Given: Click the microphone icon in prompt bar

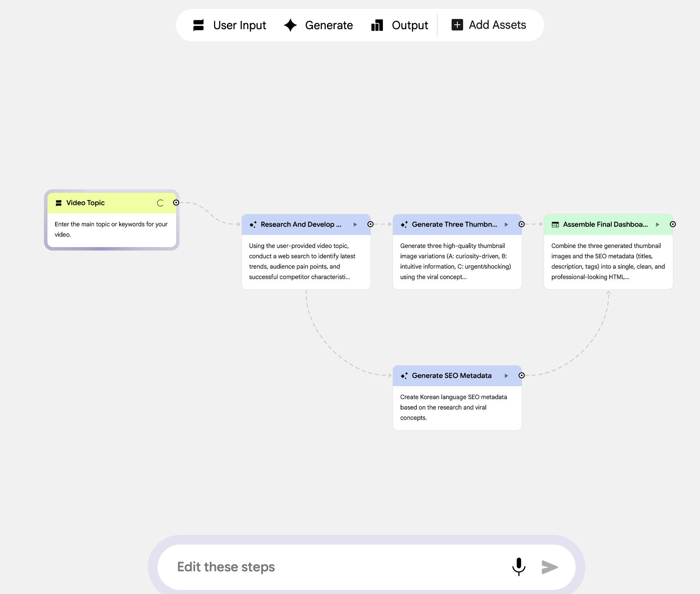Looking at the screenshot, I should [x=519, y=567].
